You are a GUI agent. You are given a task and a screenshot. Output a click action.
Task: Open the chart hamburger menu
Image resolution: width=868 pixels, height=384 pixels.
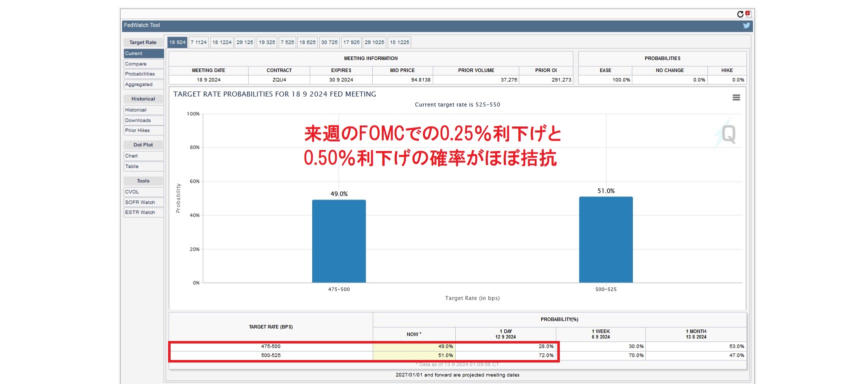coord(736,97)
